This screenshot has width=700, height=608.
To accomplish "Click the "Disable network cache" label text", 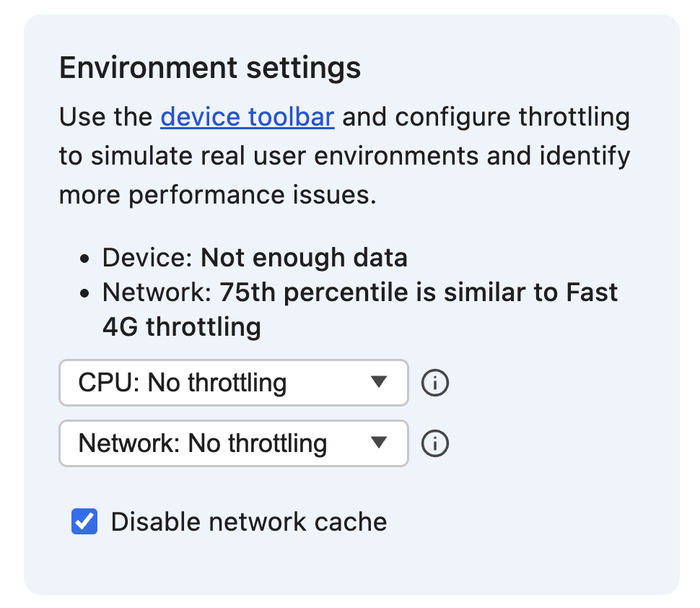I will tap(248, 521).
